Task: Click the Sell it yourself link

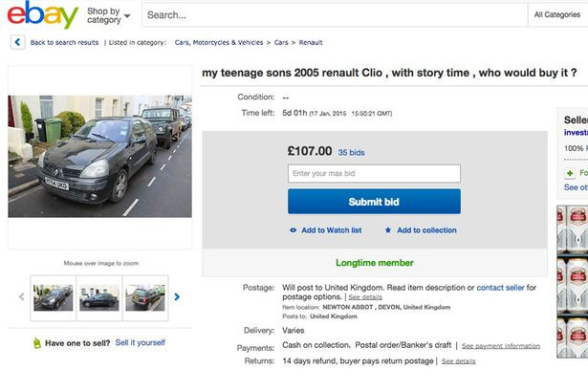Action: coord(141,342)
